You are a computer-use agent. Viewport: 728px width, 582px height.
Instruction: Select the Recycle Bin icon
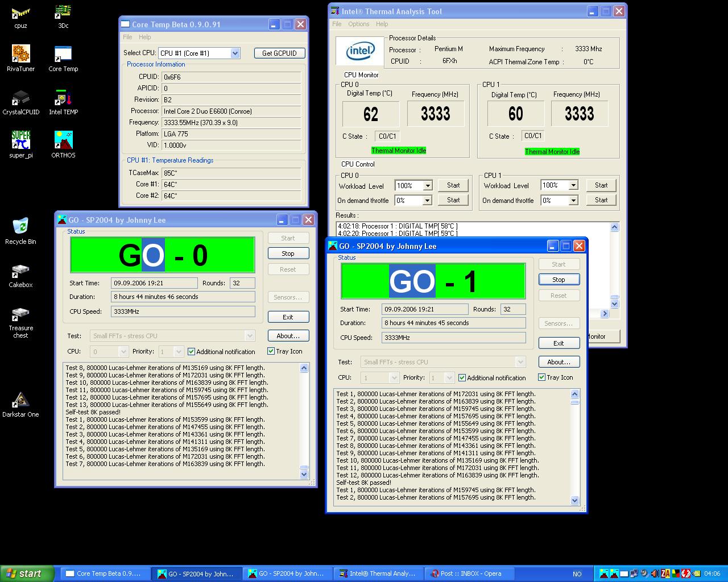point(20,231)
